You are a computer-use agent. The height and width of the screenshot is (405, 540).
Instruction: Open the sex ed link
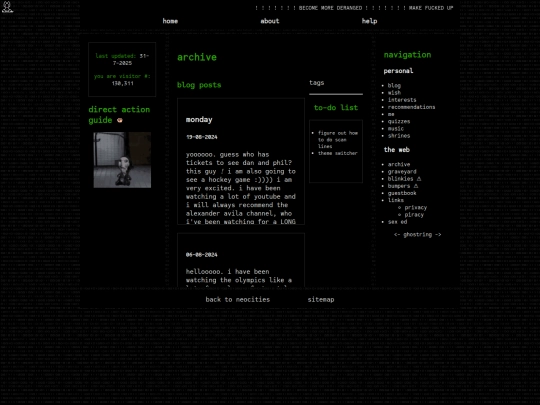point(397,222)
